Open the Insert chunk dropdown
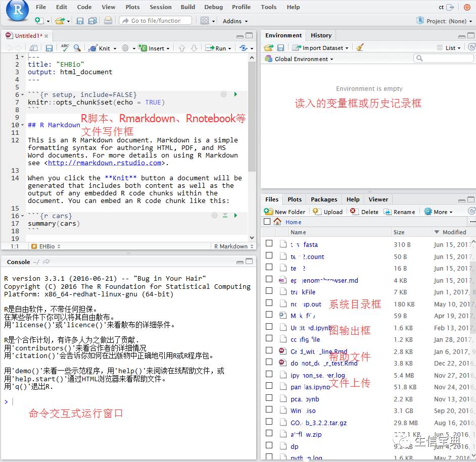Viewport: 476px width, 462px height. [x=168, y=48]
